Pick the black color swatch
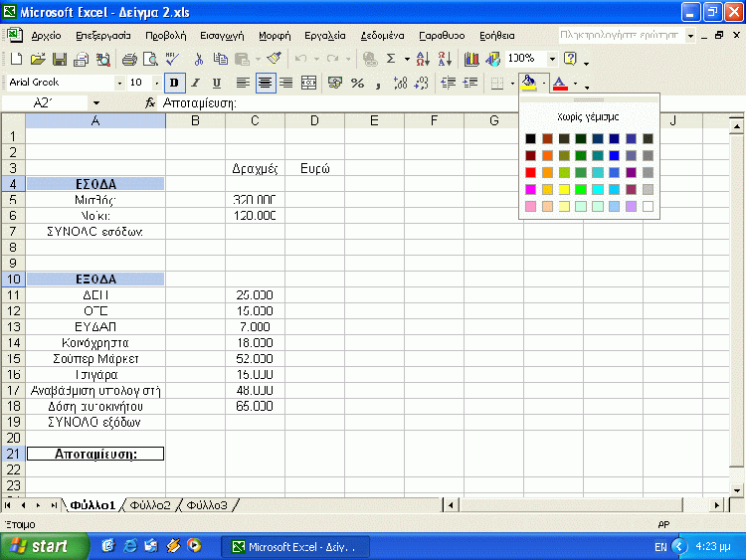 click(530, 138)
